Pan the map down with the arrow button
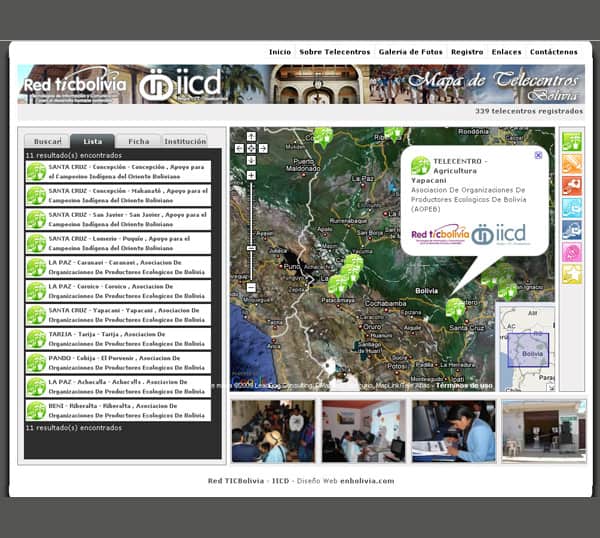 (251, 160)
